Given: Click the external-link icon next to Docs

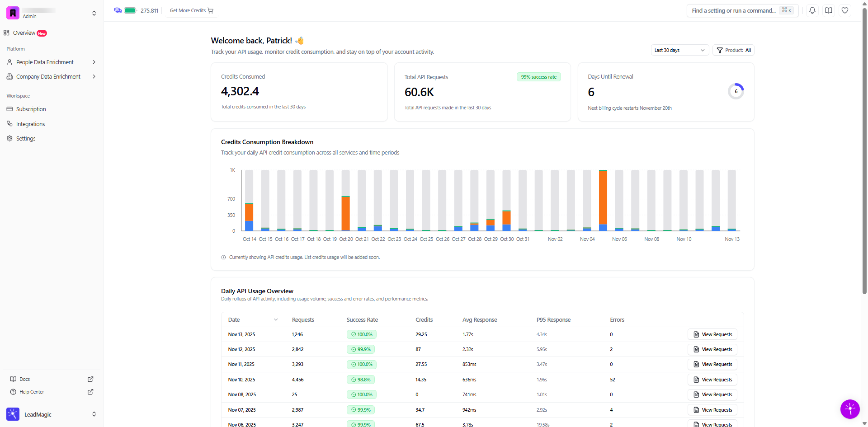Looking at the screenshot, I should 90,379.
